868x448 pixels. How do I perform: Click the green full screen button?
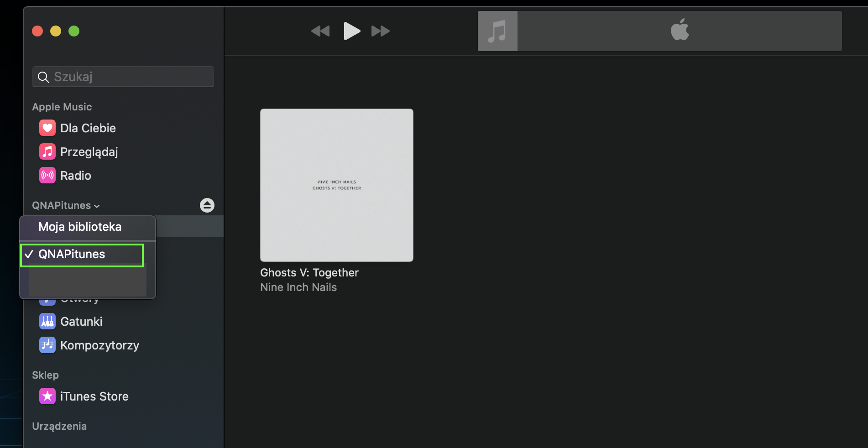tap(74, 31)
